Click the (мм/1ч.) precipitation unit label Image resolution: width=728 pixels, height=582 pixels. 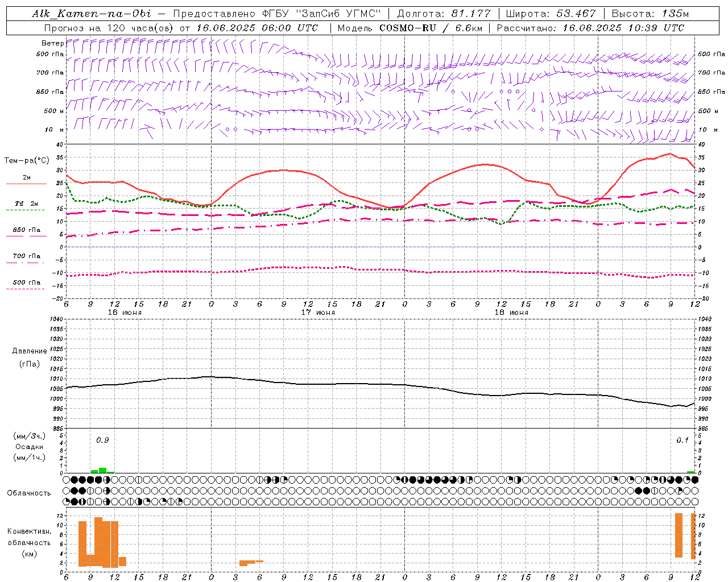30,458
